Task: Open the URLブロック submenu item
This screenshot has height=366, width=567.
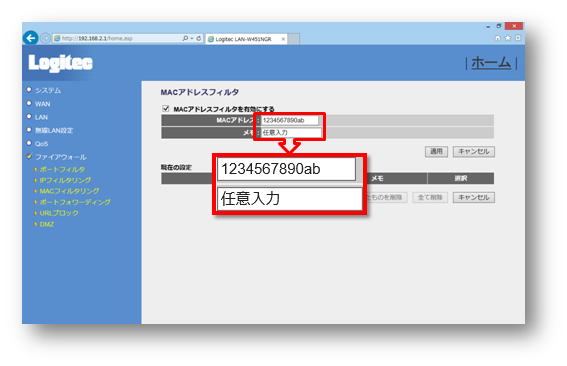Action: coord(59,213)
